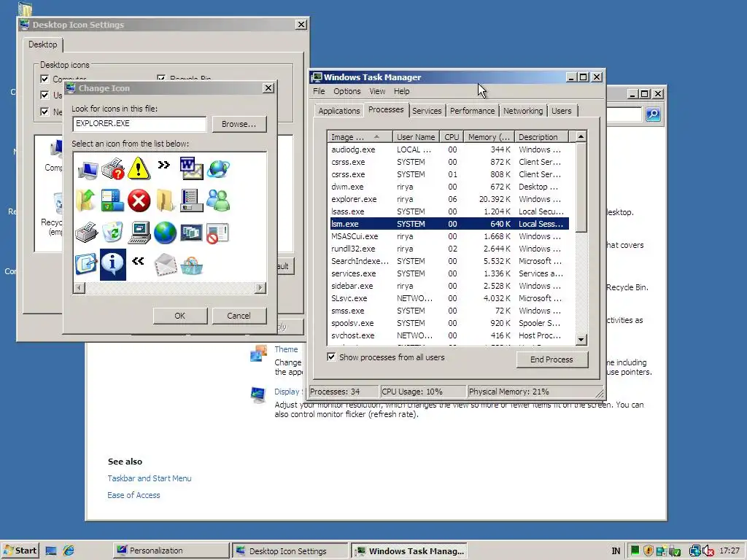Click the green CPU meter tray icon
Viewport: 747px width, 560px height.
635,551
